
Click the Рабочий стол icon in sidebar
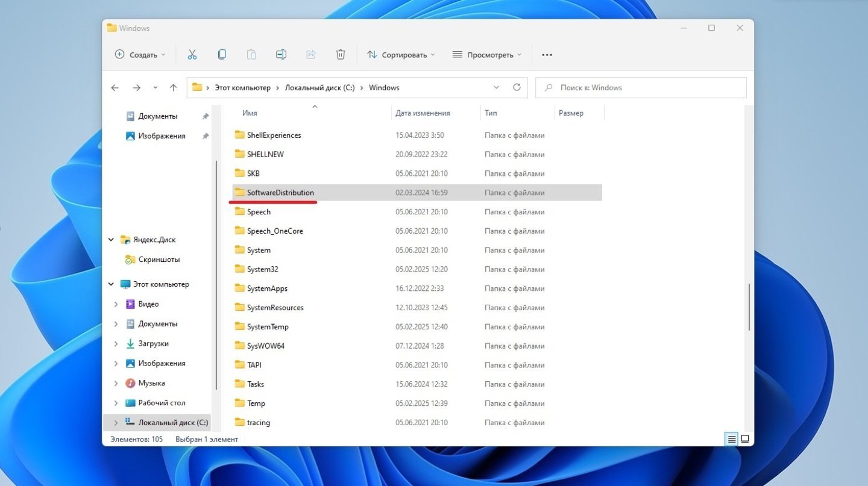click(x=130, y=403)
